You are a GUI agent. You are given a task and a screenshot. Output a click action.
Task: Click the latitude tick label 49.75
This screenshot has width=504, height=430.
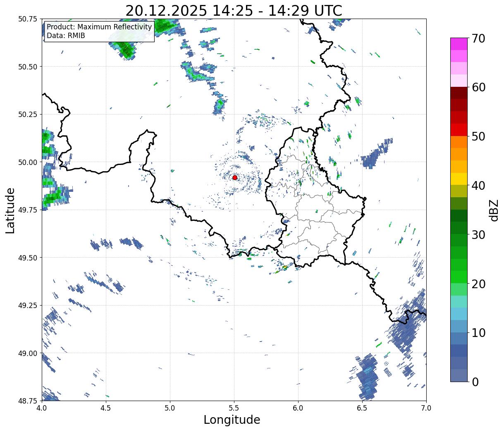(28, 210)
